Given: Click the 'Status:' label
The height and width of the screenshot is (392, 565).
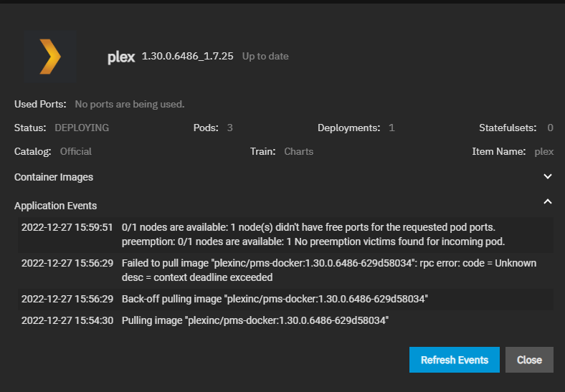Looking at the screenshot, I should [x=30, y=128].
